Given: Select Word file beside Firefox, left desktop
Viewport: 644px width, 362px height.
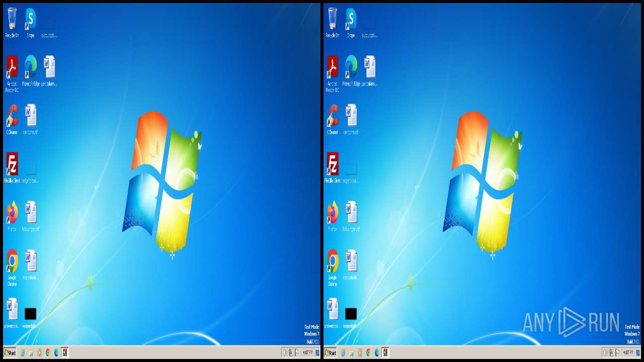Looking at the screenshot, I should 30,216.
